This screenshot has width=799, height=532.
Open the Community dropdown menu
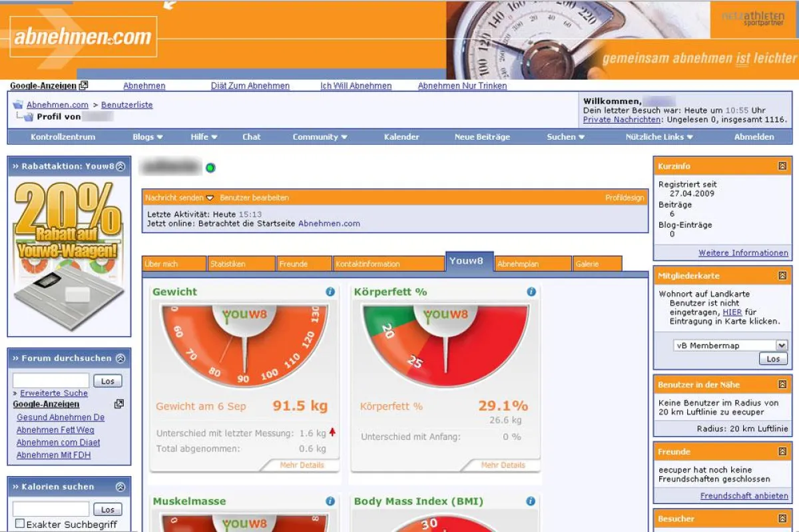click(320, 136)
